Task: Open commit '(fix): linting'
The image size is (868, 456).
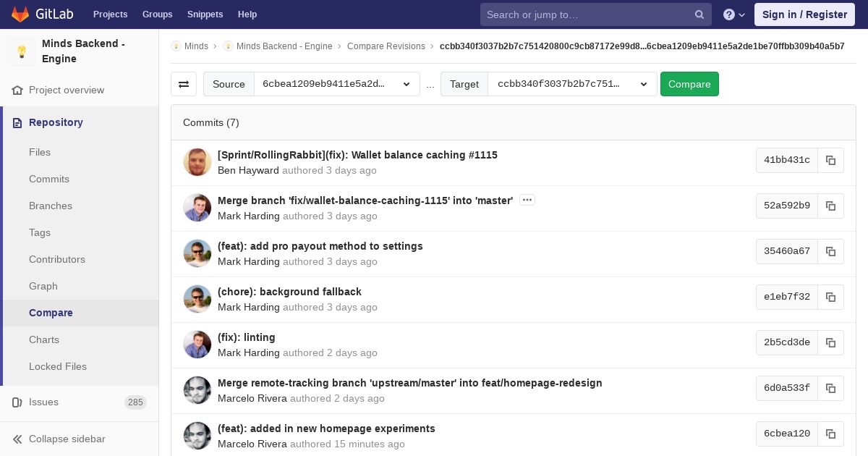Action: pos(247,337)
